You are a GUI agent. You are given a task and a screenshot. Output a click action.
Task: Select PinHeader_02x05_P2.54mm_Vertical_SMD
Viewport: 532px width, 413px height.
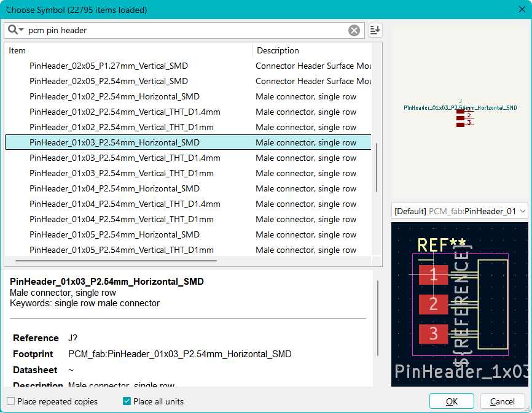coord(188,82)
